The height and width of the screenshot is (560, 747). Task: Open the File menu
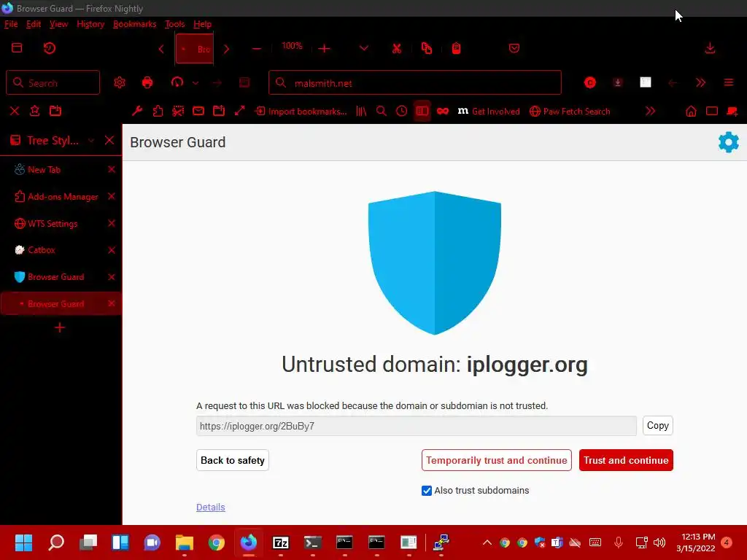pyautogui.click(x=11, y=24)
